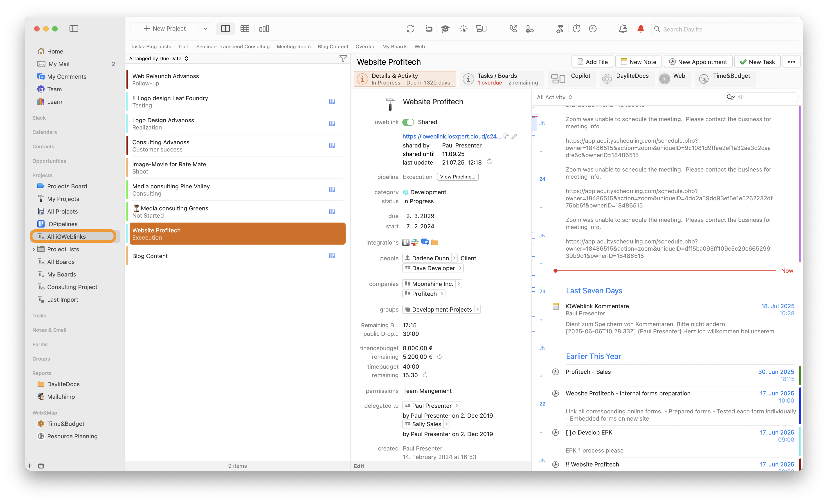Refresh the remaining time budget
The height and width of the screenshot is (504, 828).
(425, 375)
